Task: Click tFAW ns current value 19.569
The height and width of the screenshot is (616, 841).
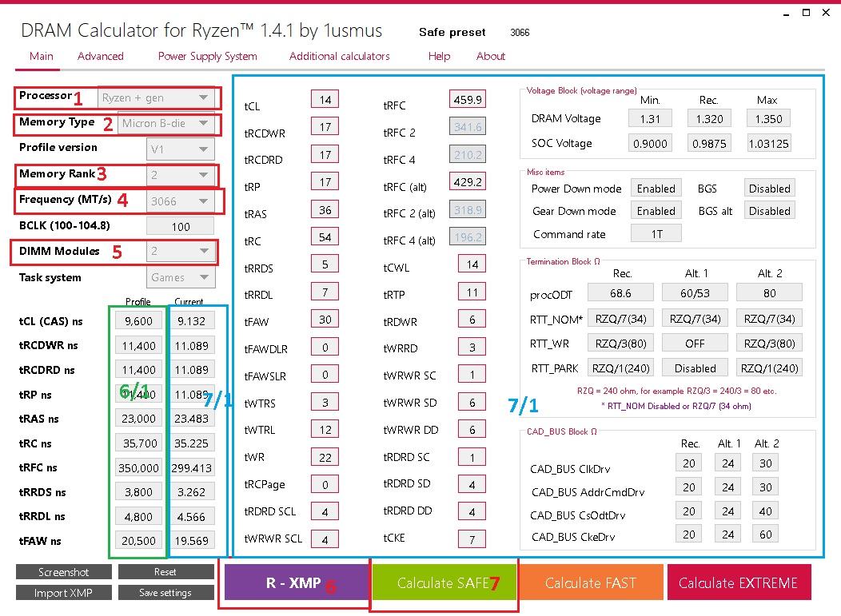Action: (x=192, y=540)
